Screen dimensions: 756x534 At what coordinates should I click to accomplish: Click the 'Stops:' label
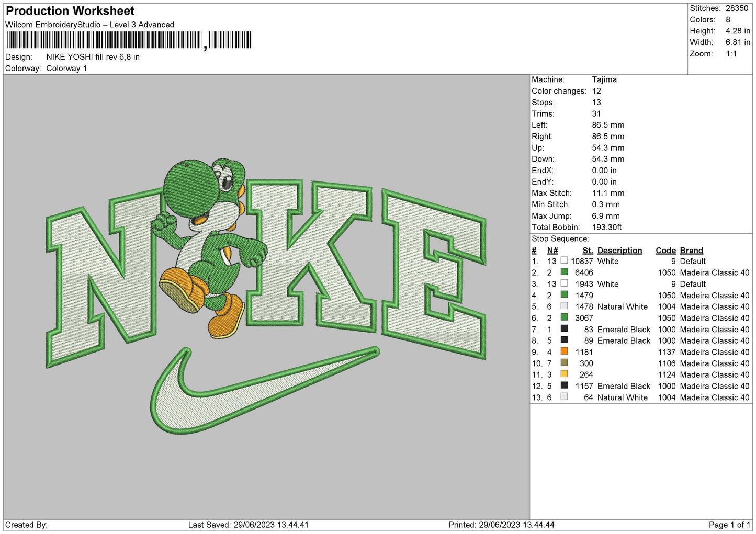coord(543,103)
